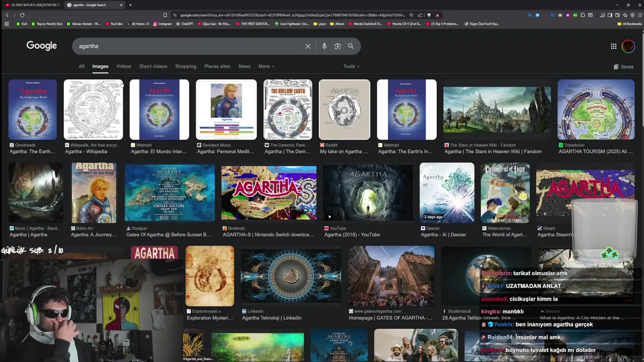Open the Brave Rewards triangle icon

pyautogui.click(x=437, y=15)
